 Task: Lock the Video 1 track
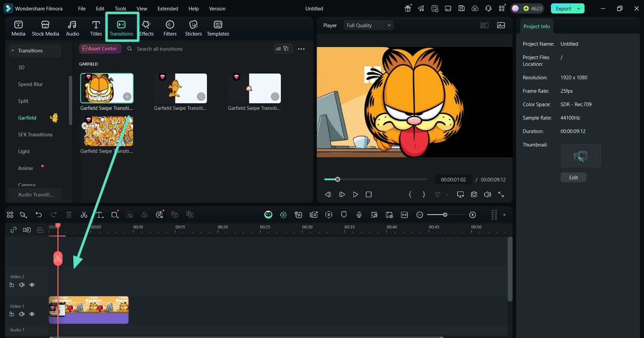[x=12, y=314]
